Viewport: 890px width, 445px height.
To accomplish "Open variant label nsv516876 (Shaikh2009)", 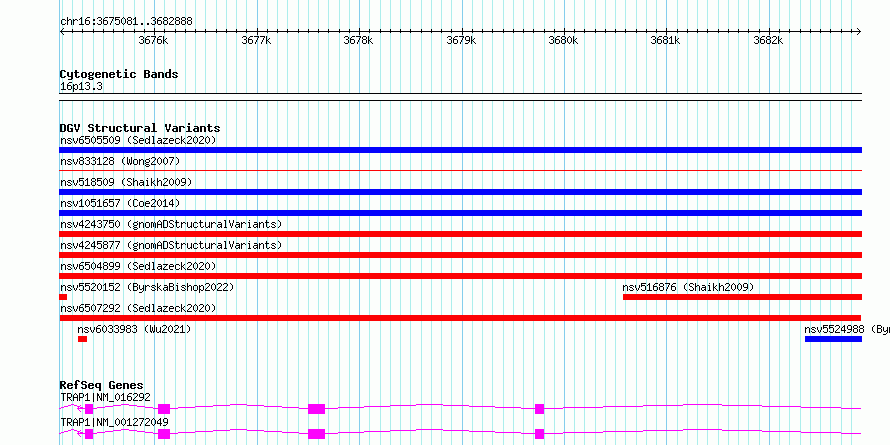I will pyautogui.click(x=688, y=287).
